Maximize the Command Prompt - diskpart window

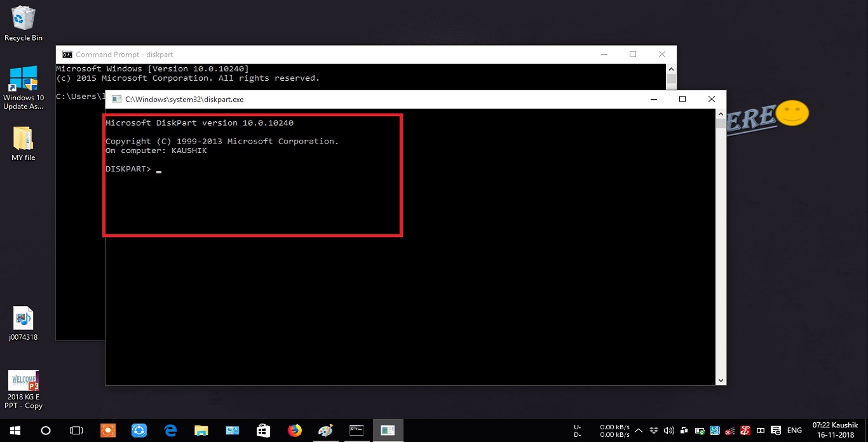click(x=633, y=55)
